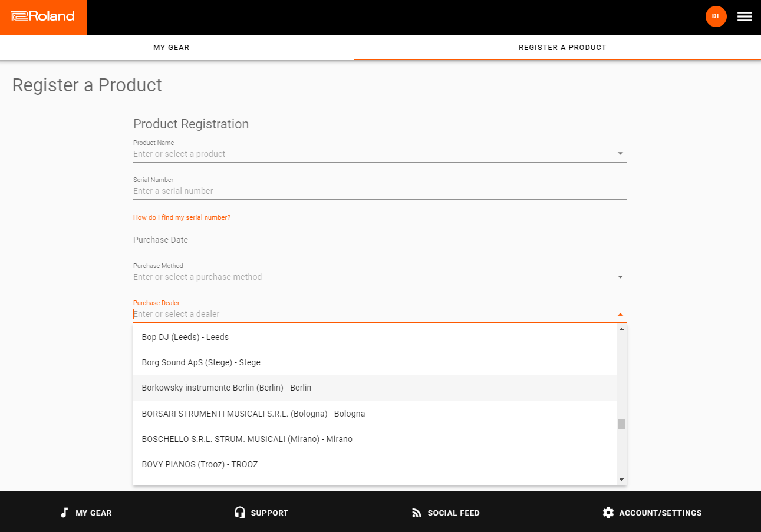The image size is (761, 532).
Task: Click the RSS Social Feed icon
Action: pyautogui.click(x=417, y=513)
